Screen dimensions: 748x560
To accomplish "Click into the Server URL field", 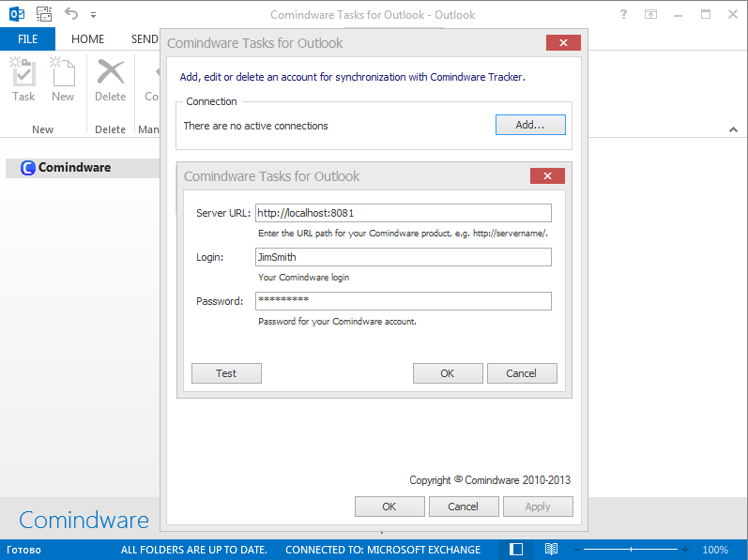I will point(404,213).
